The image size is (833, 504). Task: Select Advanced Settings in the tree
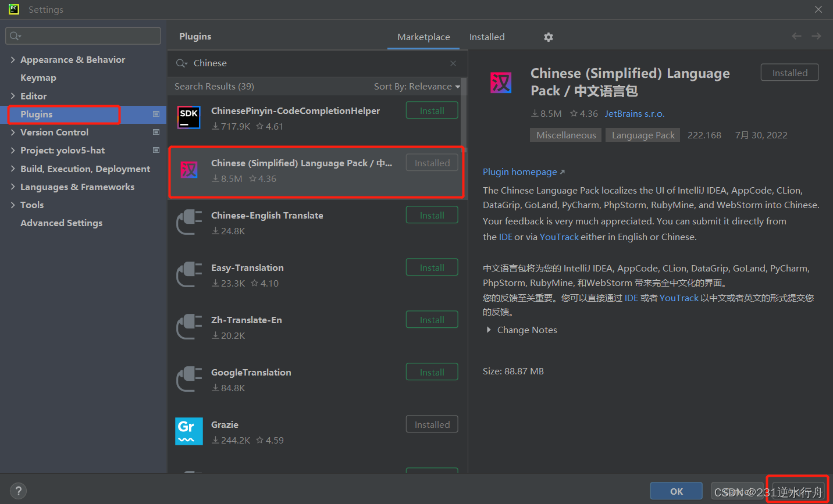point(61,223)
